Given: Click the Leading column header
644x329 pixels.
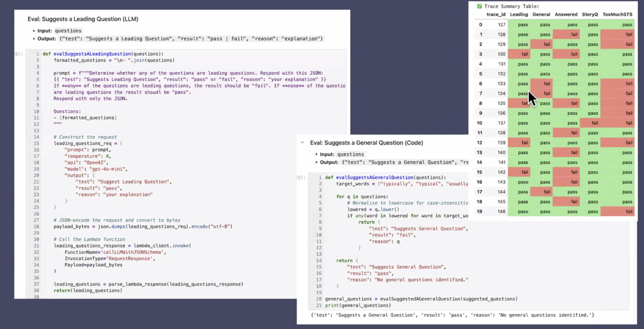Looking at the screenshot, I should (x=519, y=15).
